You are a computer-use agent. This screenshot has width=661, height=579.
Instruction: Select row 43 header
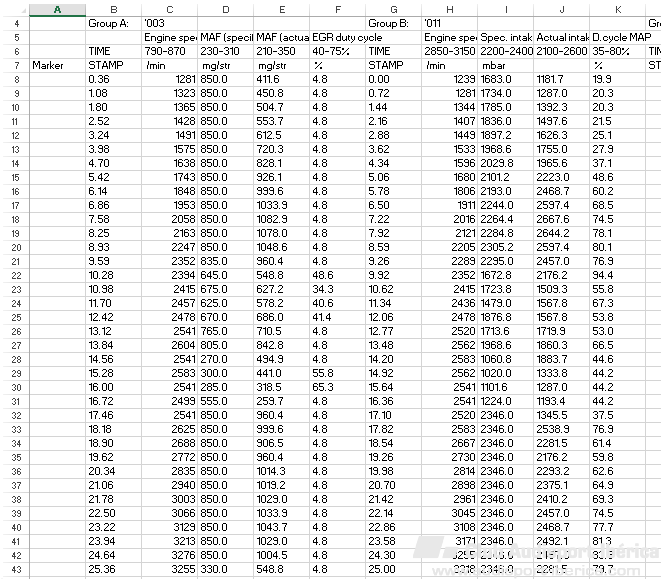pos(14,568)
